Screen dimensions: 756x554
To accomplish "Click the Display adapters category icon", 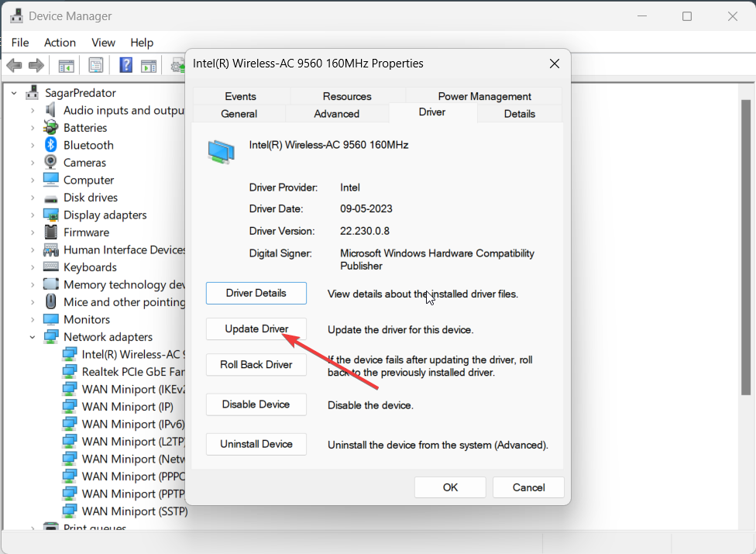I will 50,215.
